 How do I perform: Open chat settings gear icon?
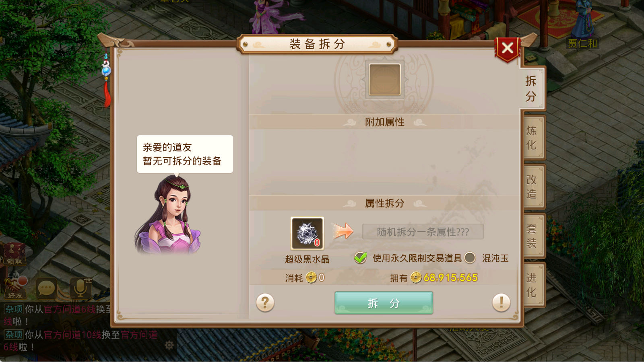[169, 345]
